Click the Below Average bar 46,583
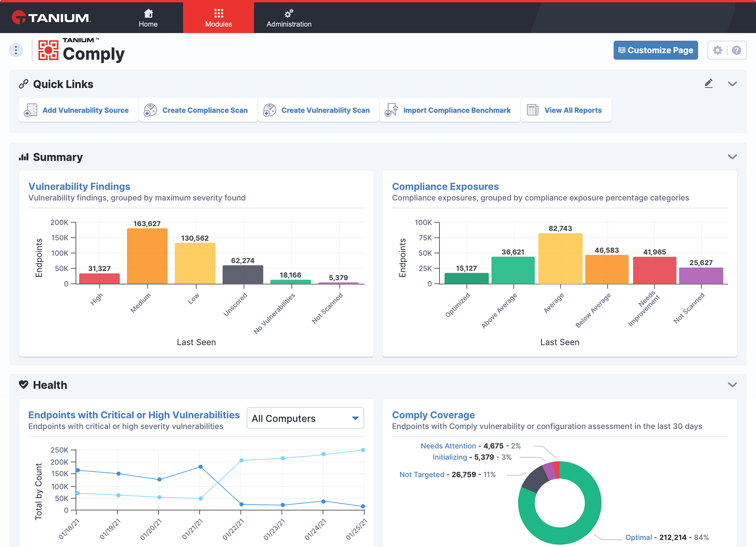756x547 pixels. coord(607,270)
